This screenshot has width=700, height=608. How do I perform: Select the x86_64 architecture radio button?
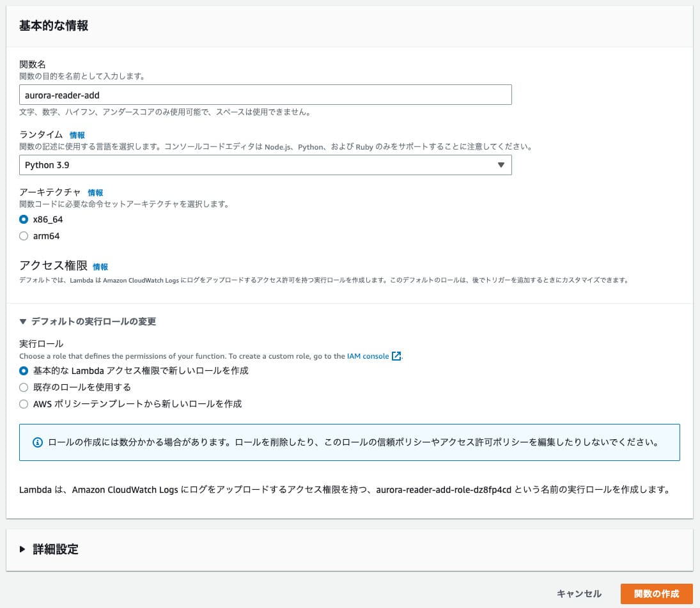pyautogui.click(x=24, y=219)
